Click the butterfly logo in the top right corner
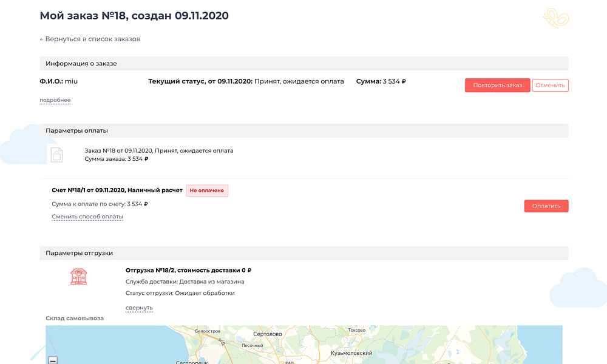 pyautogui.click(x=555, y=18)
